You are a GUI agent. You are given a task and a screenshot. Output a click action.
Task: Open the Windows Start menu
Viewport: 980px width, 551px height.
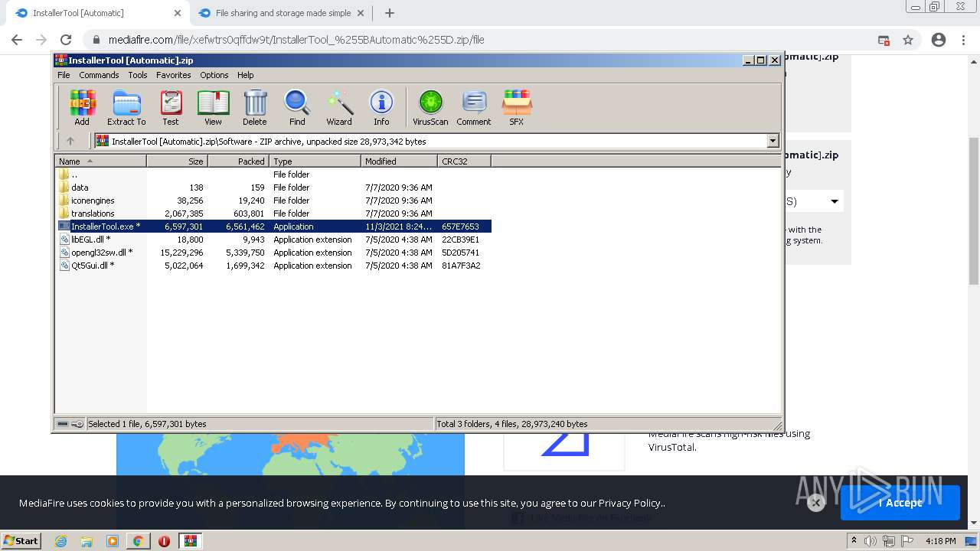[x=21, y=540]
